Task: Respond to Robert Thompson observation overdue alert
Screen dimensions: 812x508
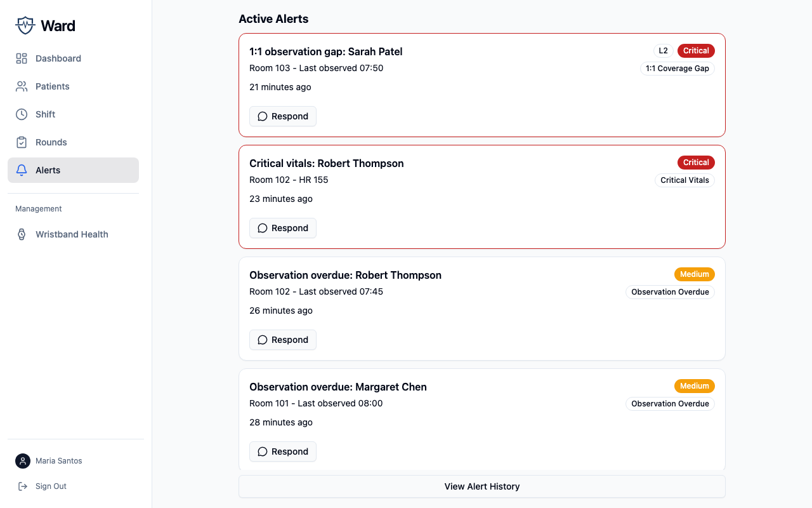Action: 283,340
